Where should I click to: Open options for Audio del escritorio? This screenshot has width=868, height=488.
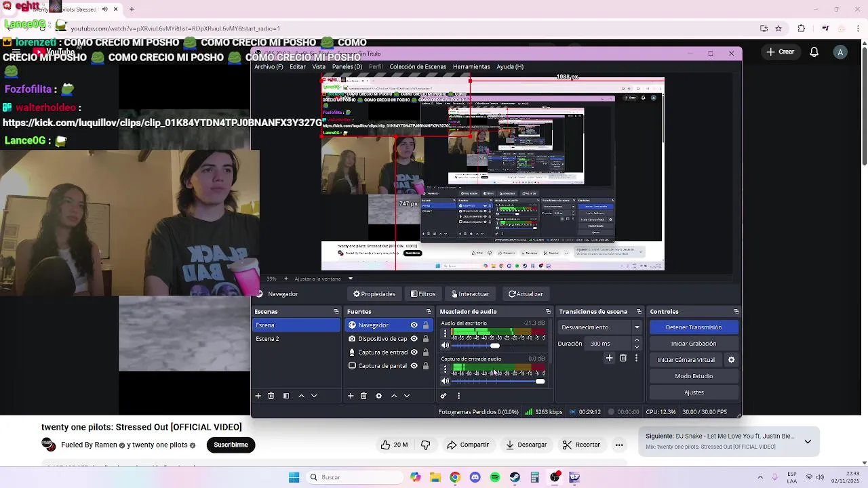[x=445, y=334]
